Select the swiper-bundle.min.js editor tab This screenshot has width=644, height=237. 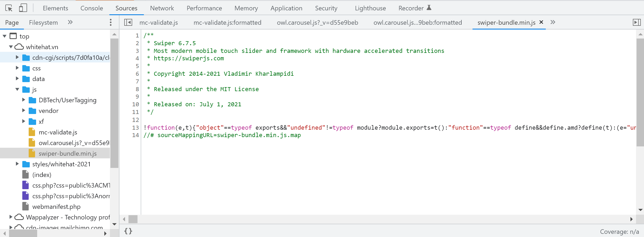[x=506, y=23]
